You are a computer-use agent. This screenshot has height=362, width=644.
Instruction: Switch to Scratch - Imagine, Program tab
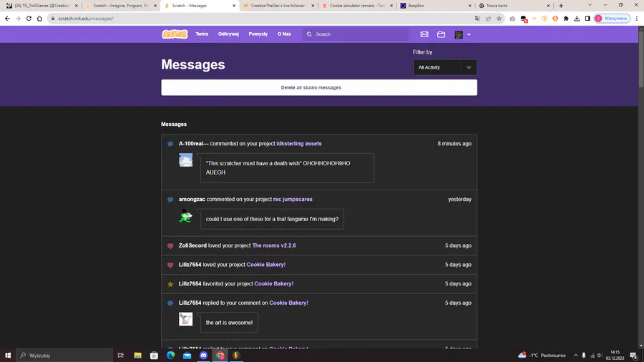tap(121, 6)
